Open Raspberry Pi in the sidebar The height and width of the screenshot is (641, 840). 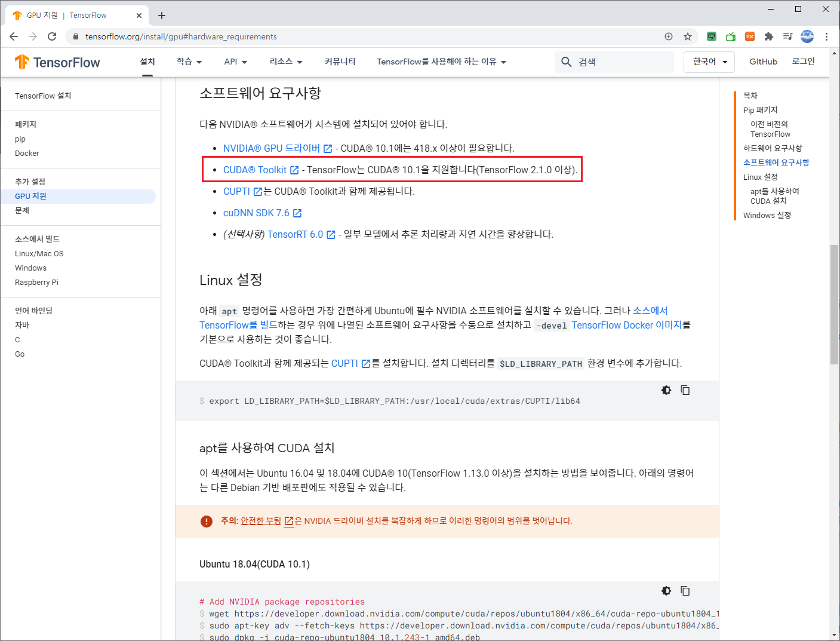point(36,283)
